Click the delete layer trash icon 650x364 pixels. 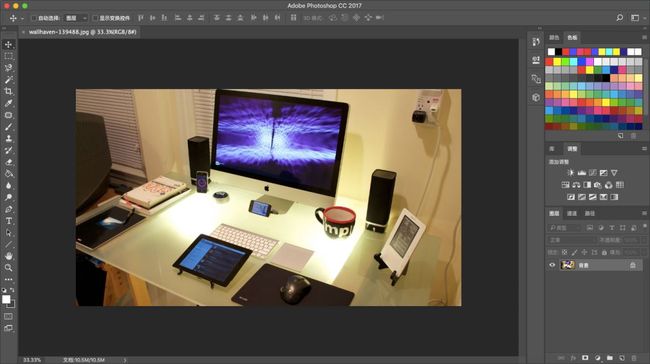pos(633,357)
